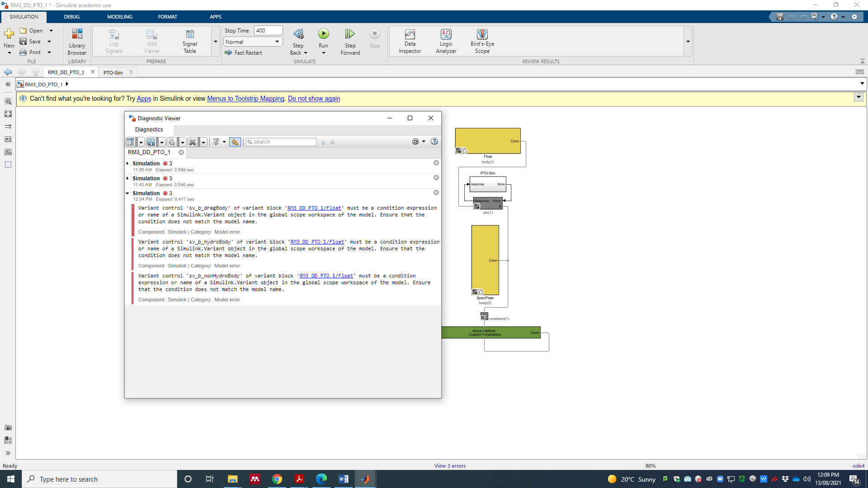Expand the 11:36 AM Simulation entry

[x=127, y=163]
